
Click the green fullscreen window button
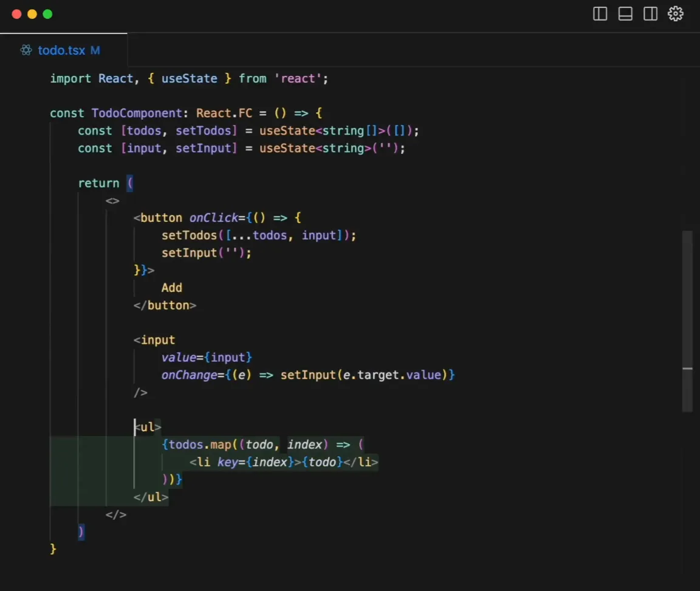[47, 15]
